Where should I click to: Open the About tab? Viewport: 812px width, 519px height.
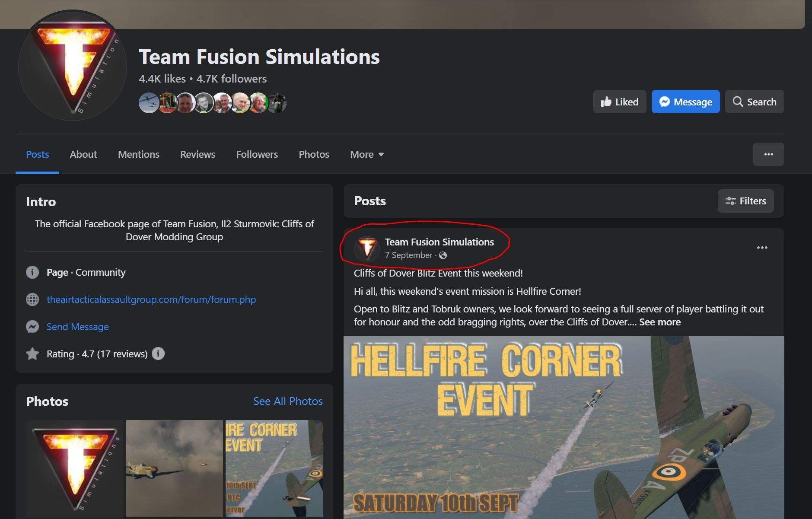[x=83, y=154]
